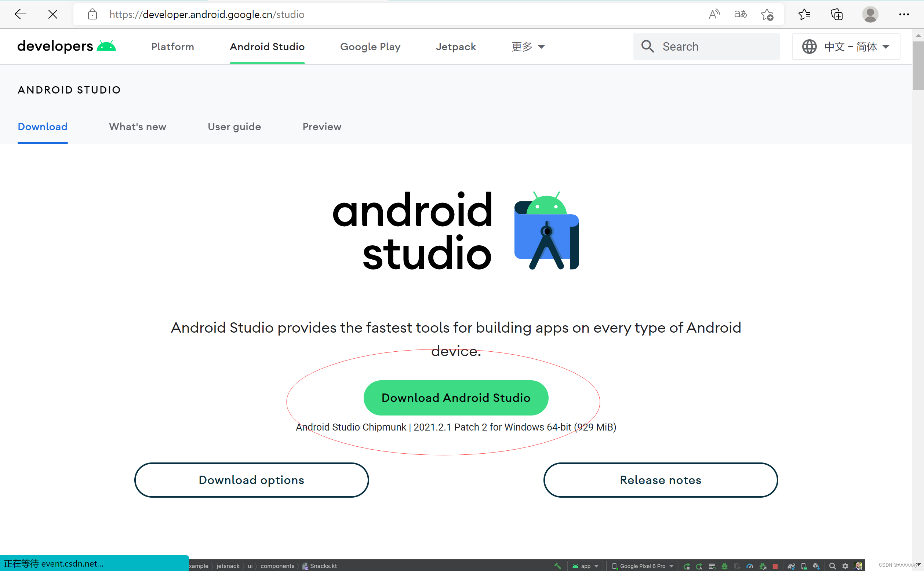The height and width of the screenshot is (571, 924).
Task: Click Snacks.kt breadcrumb in preview
Action: (x=320, y=566)
